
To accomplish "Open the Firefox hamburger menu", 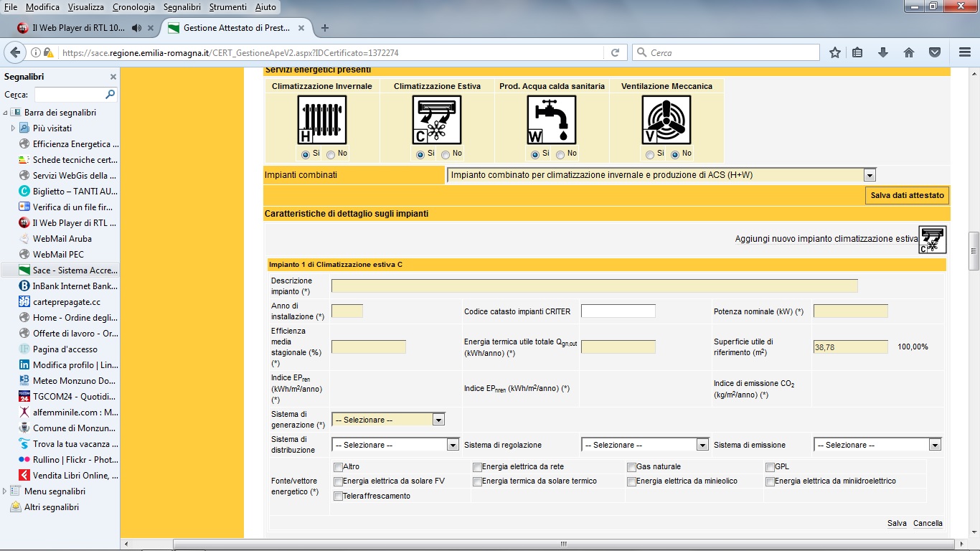I will pos(965,52).
